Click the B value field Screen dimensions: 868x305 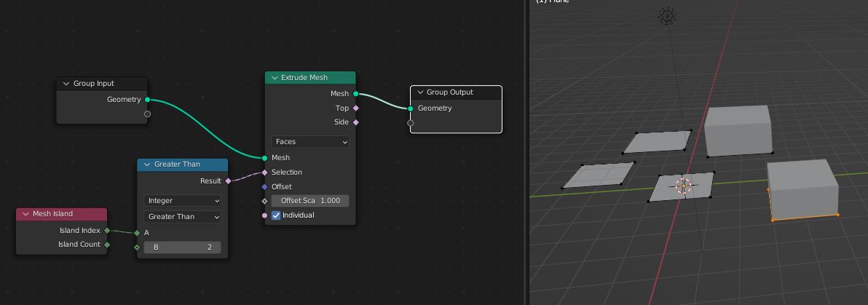[x=183, y=247]
